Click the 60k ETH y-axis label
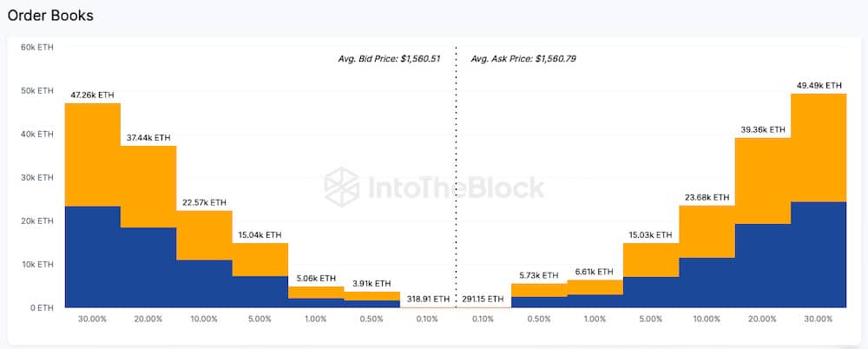 (36, 47)
